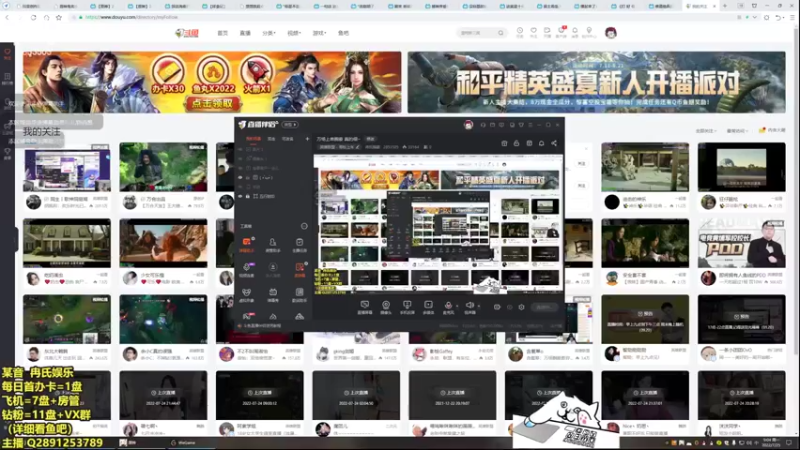Expand the 视频 dropdown in navbar
The height and width of the screenshot is (450, 800).
click(x=294, y=33)
